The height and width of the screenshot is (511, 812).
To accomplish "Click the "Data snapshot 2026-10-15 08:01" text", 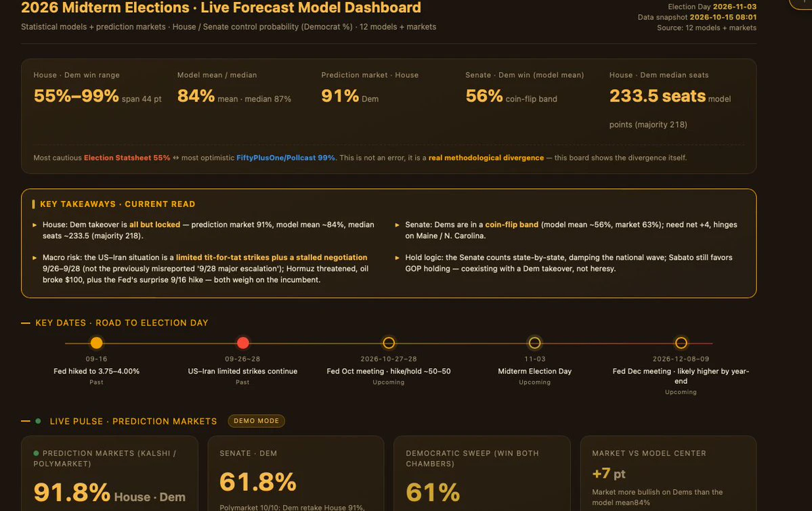I will (x=697, y=17).
